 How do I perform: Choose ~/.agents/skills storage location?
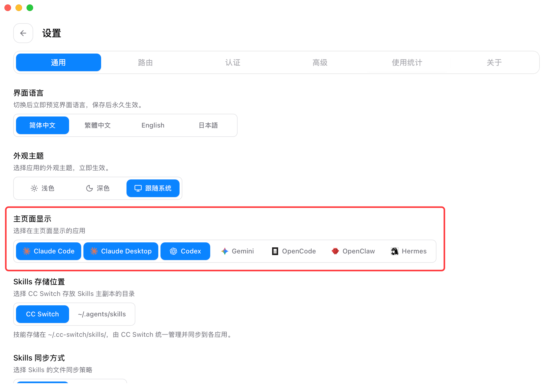point(102,314)
